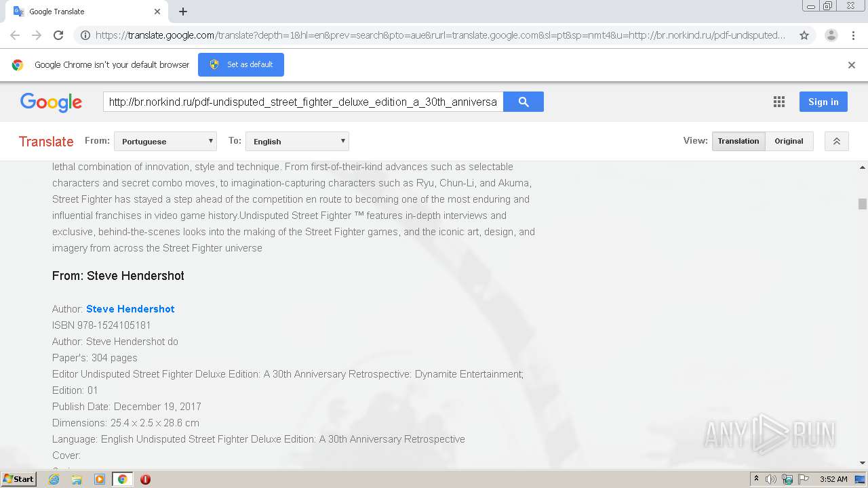
Task: Click the 'From: Steve Hendershot' heading
Action: click(x=118, y=276)
